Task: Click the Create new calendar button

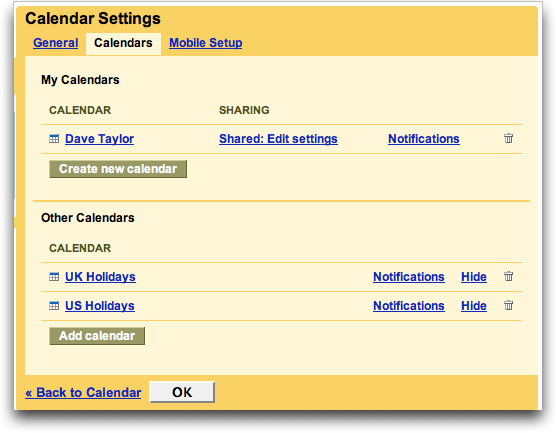Action: (118, 169)
